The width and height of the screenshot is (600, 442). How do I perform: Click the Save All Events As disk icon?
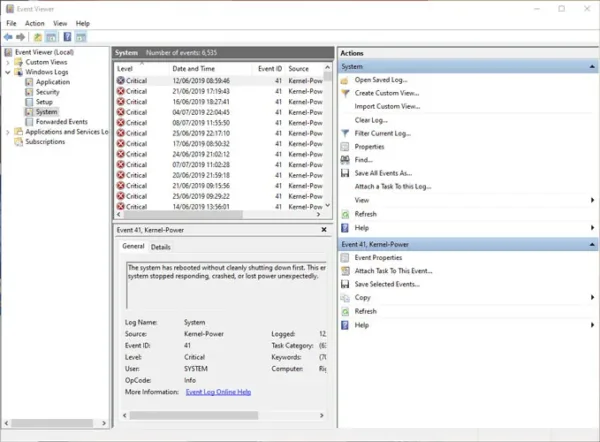point(345,173)
